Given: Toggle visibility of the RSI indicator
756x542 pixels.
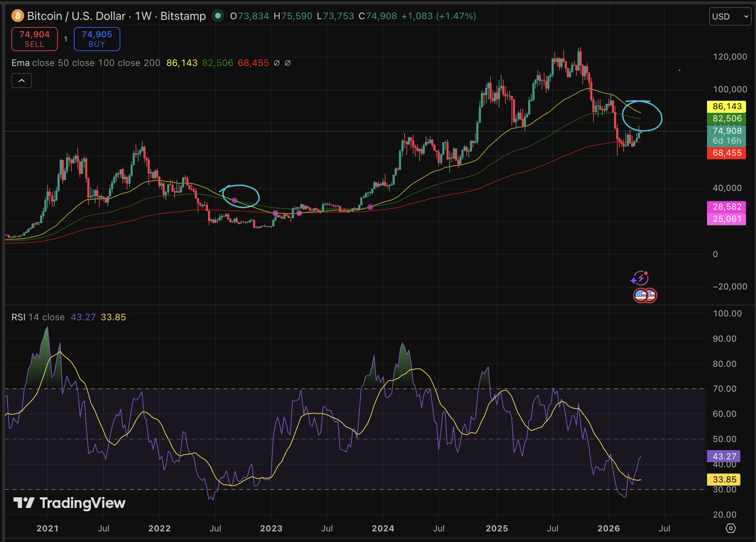Looking at the screenshot, I should point(18,317).
